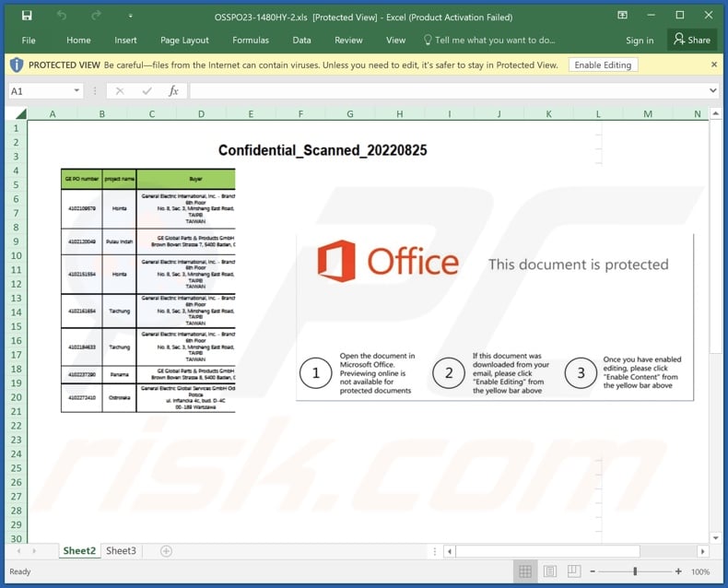Click vertical scrollbar down arrow
The image size is (728, 588).
pyautogui.click(x=715, y=538)
